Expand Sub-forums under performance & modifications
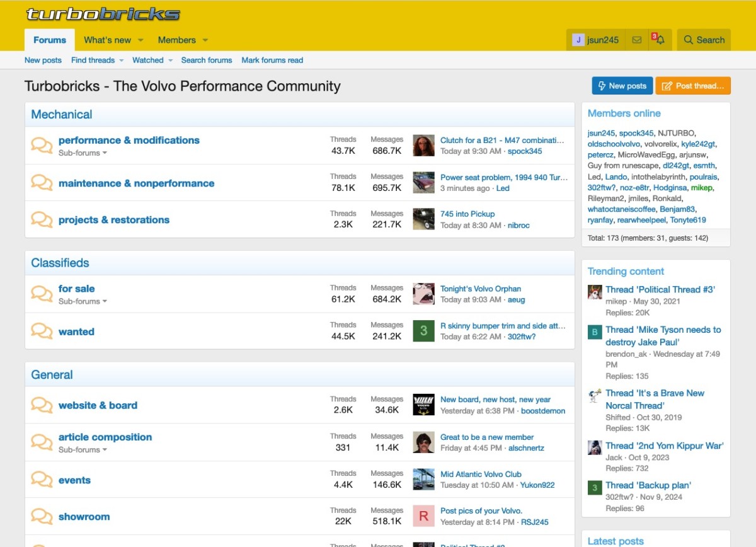The height and width of the screenshot is (547, 756). coord(83,153)
